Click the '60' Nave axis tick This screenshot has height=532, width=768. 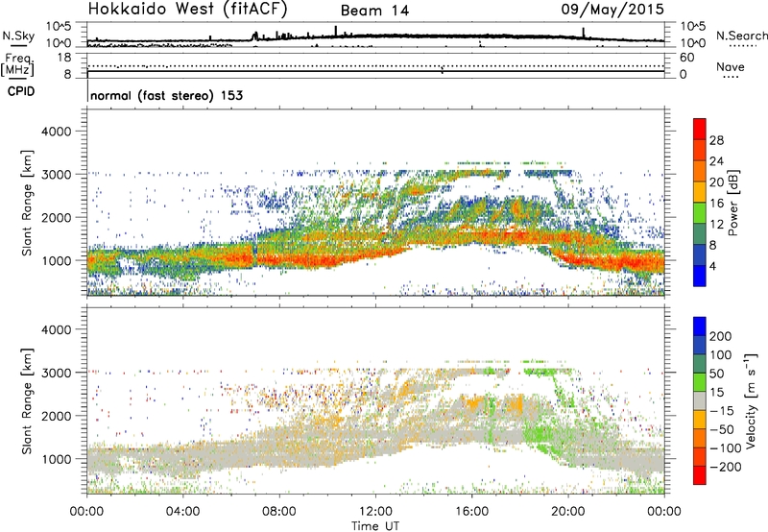coord(686,58)
